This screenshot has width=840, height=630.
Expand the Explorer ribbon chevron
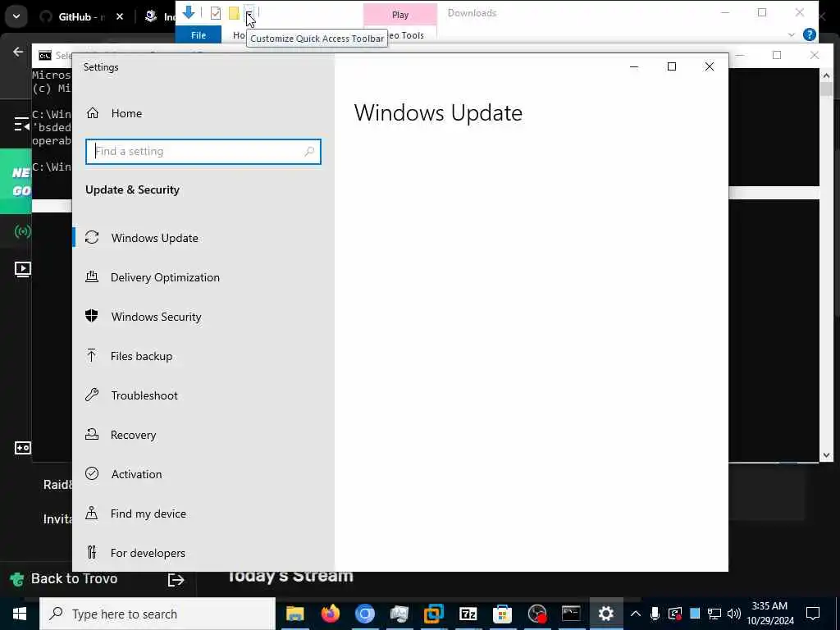(792, 34)
